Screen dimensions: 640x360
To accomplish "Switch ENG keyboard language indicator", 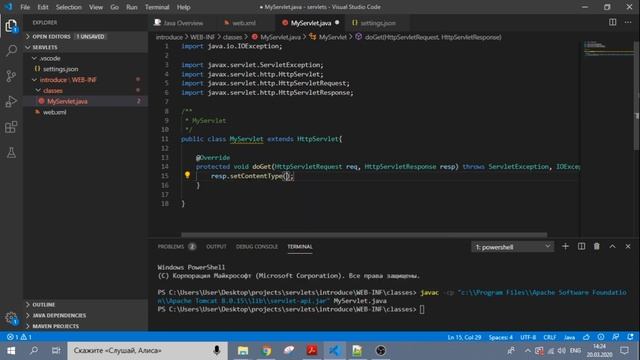I will click(575, 350).
